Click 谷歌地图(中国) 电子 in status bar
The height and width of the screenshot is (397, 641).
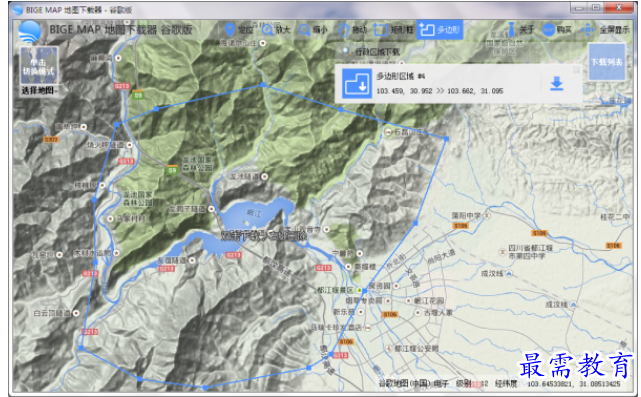click(413, 384)
